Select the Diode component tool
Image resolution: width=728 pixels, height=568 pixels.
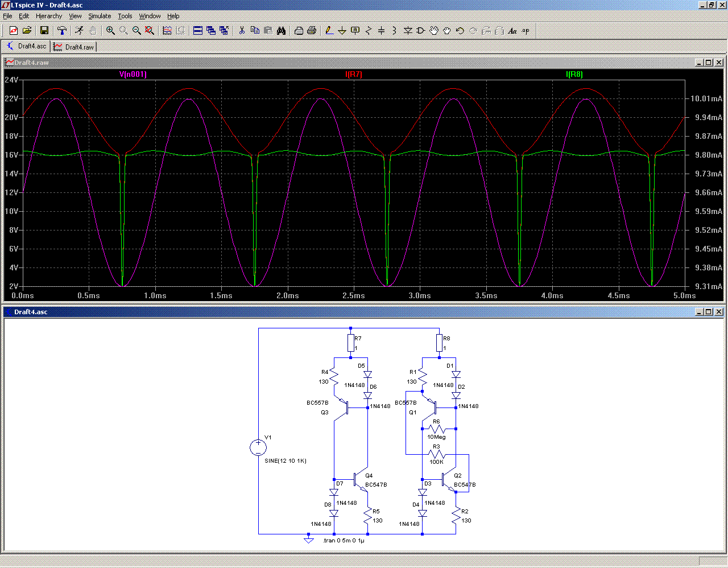coord(408,31)
